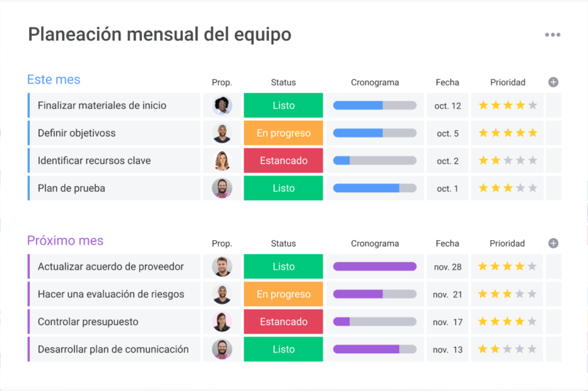Give Identificar recursos clave a third star
Image resolution: width=588 pixels, height=391 pixels.
(507, 160)
